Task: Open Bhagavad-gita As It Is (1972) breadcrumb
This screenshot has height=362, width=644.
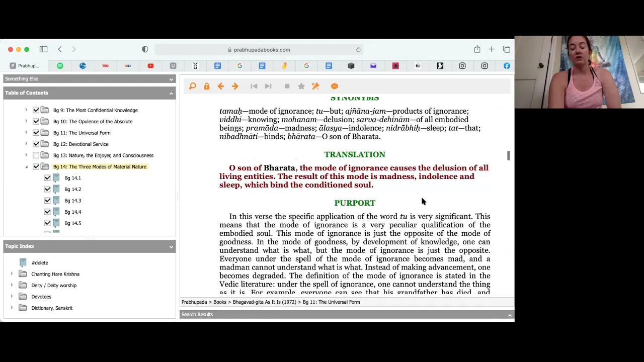Action: click(x=264, y=302)
